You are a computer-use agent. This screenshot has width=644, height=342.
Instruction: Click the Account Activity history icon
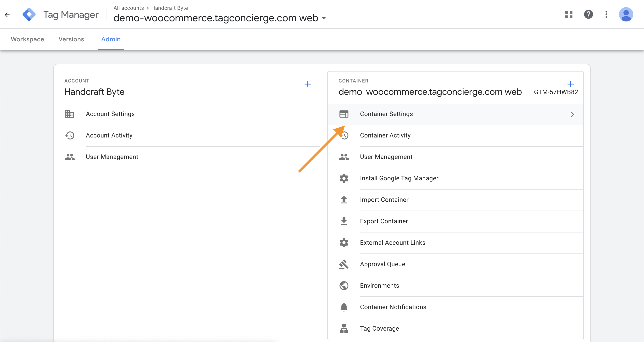pyautogui.click(x=70, y=135)
